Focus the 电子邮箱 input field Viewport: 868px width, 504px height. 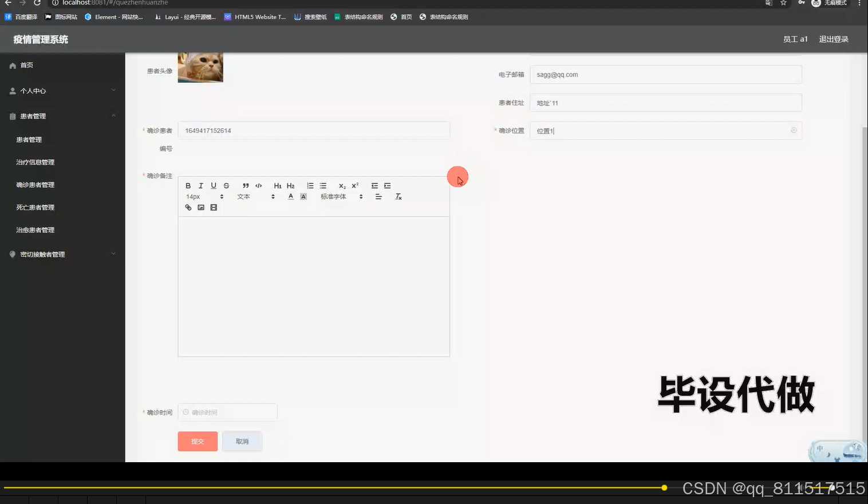pyautogui.click(x=665, y=74)
